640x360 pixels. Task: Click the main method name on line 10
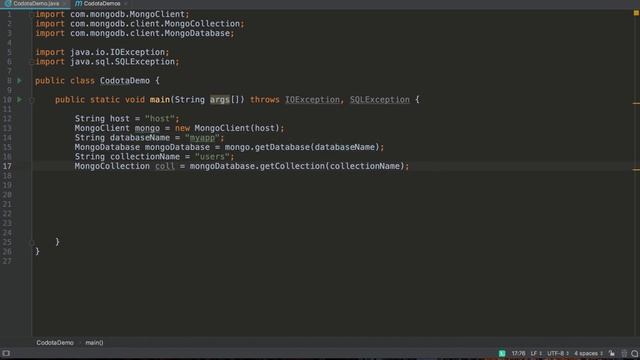160,100
